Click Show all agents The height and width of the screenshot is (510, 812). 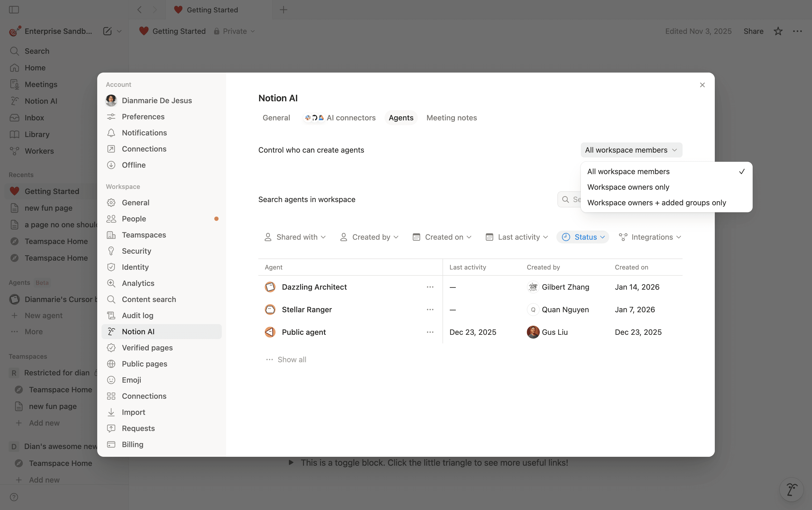(x=291, y=359)
